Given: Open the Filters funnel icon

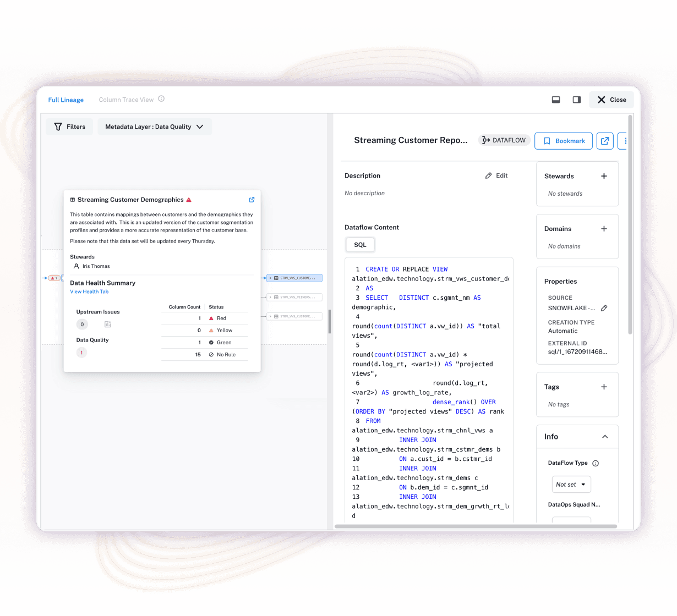Looking at the screenshot, I should (x=58, y=127).
